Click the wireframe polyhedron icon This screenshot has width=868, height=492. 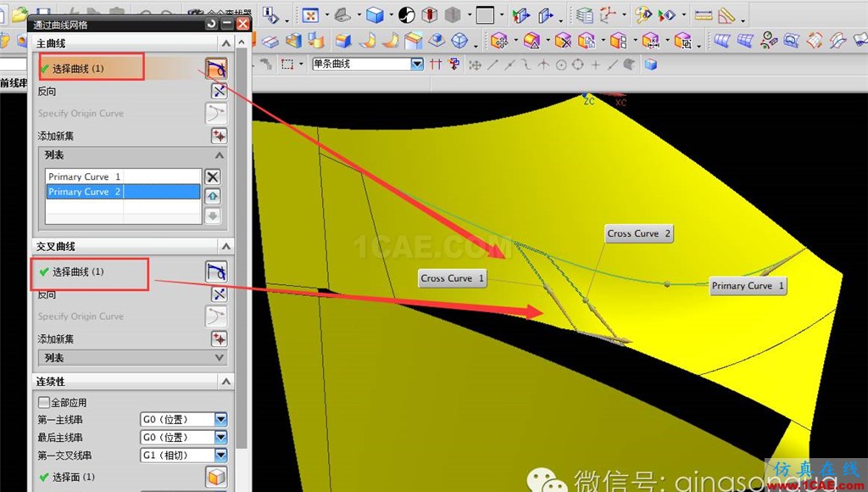click(x=459, y=41)
